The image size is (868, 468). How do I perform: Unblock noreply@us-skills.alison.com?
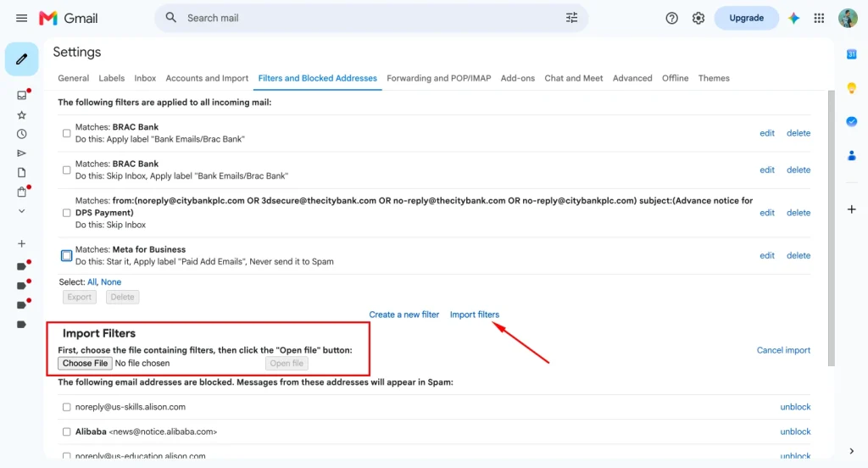795,407
